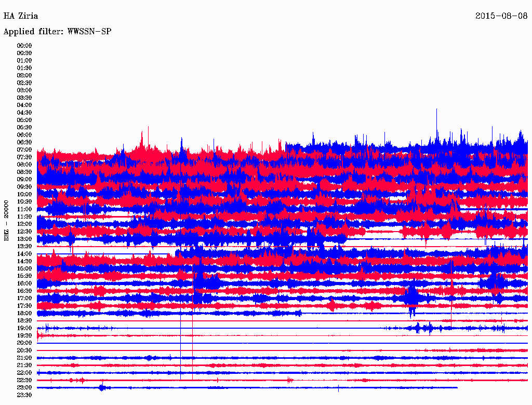Click the flat blue trace line at 20:00
The image size is (532, 405).
click(x=282, y=343)
